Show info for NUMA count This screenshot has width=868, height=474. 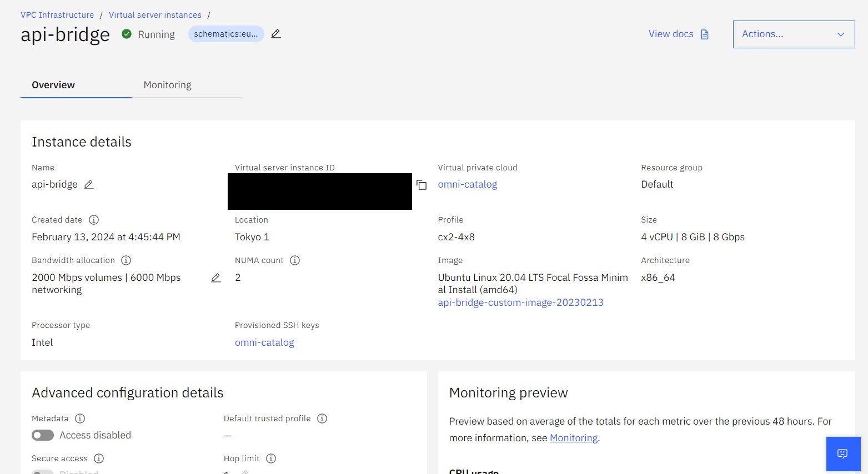[295, 260]
